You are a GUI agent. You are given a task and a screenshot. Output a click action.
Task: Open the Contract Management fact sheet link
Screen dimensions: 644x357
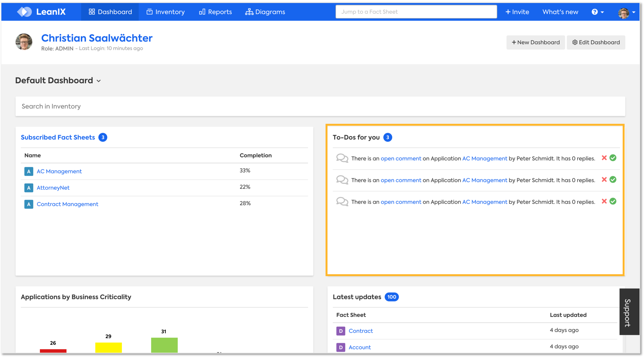pyautogui.click(x=67, y=204)
